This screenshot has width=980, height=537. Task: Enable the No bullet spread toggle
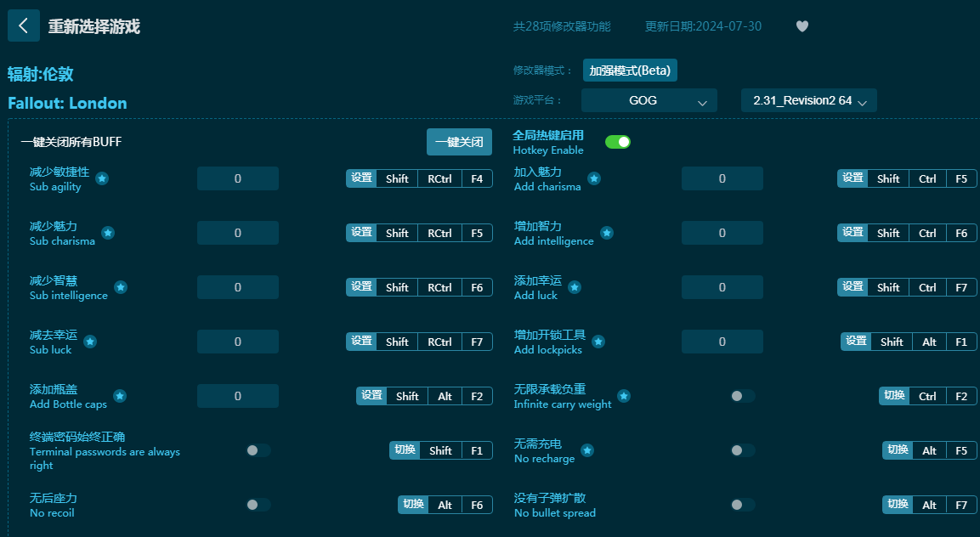tap(743, 505)
